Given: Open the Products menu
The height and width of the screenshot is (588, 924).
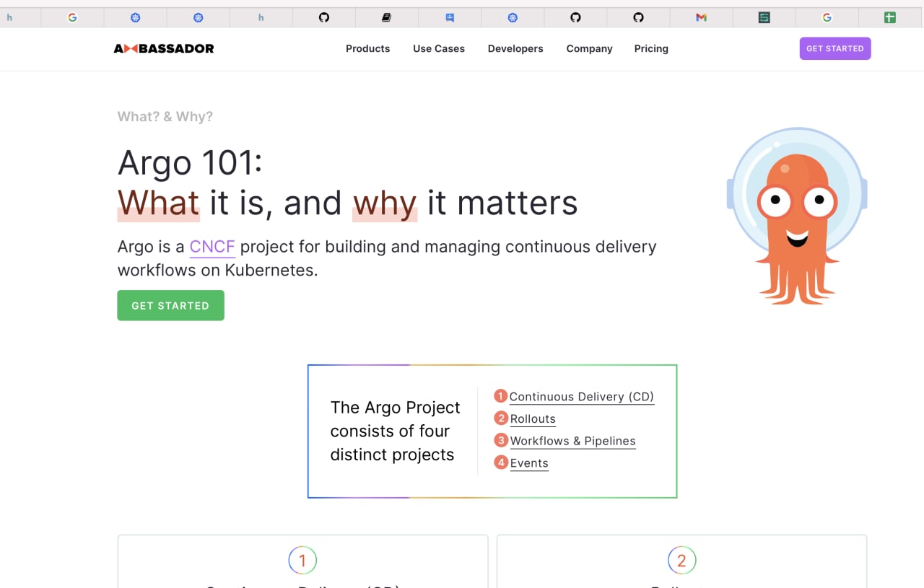Looking at the screenshot, I should point(367,48).
